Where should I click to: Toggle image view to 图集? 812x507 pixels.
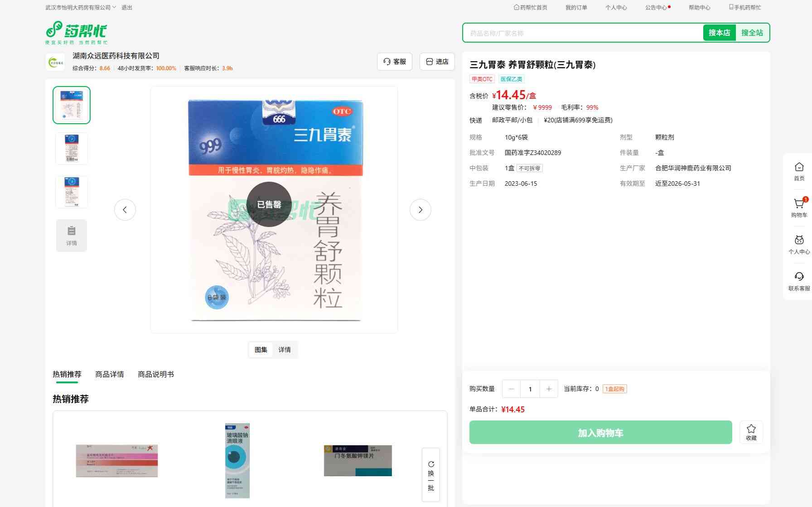(261, 350)
